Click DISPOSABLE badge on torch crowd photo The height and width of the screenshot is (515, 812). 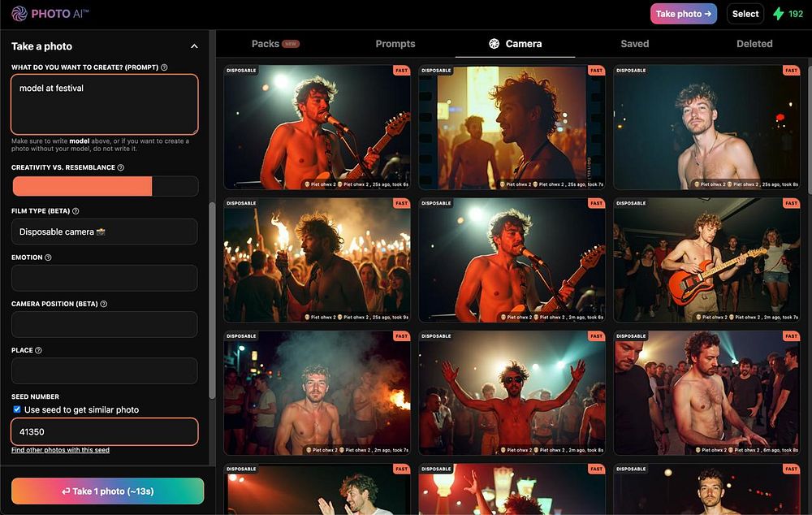241,203
